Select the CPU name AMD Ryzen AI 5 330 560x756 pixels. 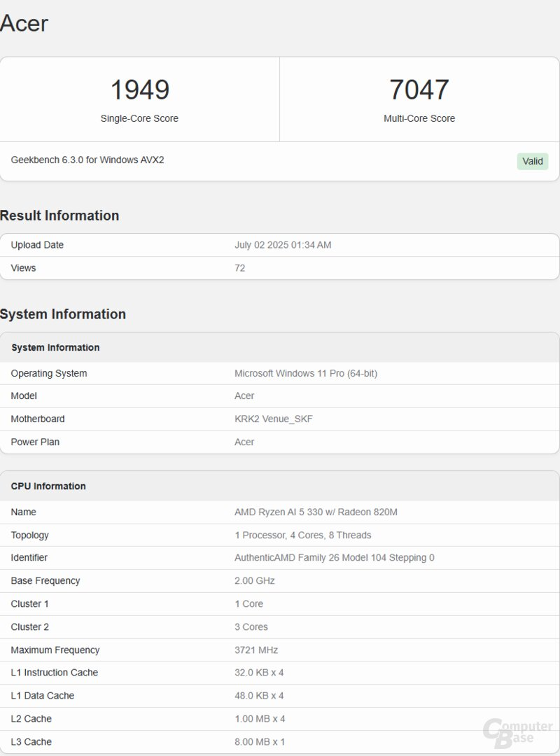point(316,512)
